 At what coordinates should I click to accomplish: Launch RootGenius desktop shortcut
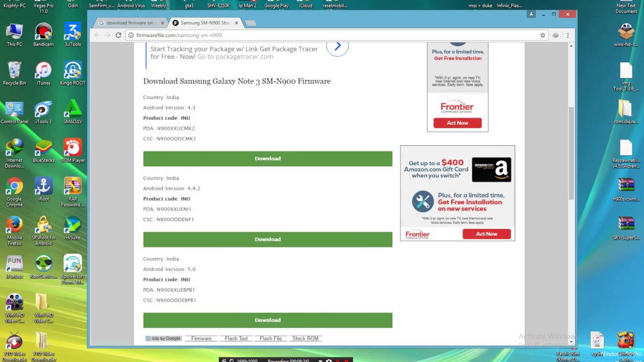(x=43, y=267)
